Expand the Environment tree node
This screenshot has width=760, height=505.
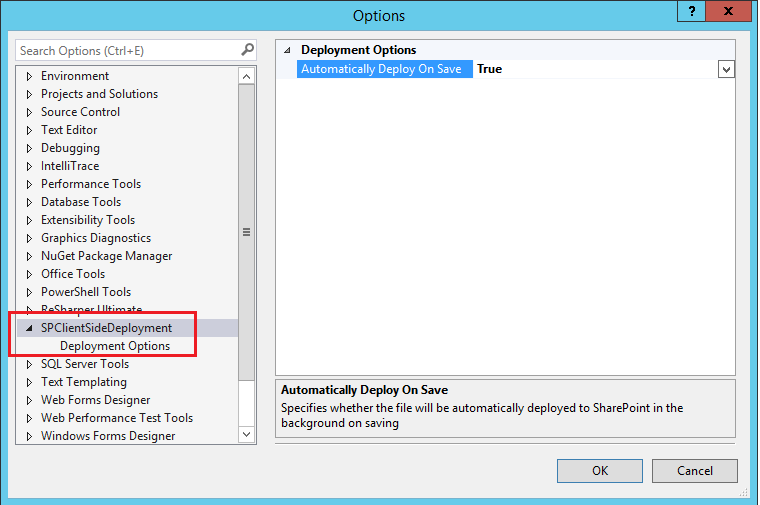click(x=29, y=76)
